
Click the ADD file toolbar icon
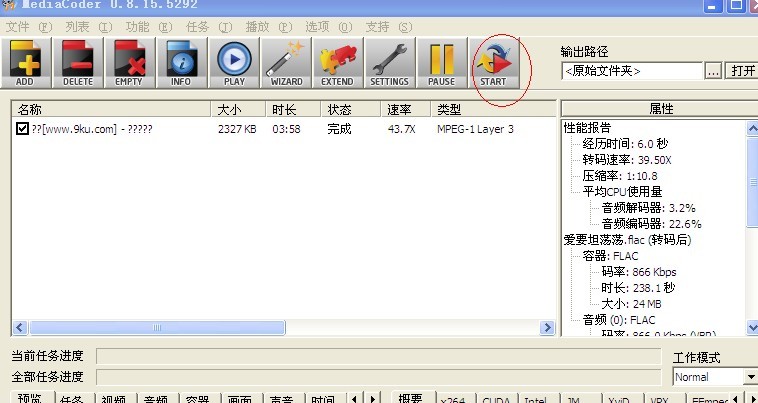pyautogui.click(x=25, y=63)
